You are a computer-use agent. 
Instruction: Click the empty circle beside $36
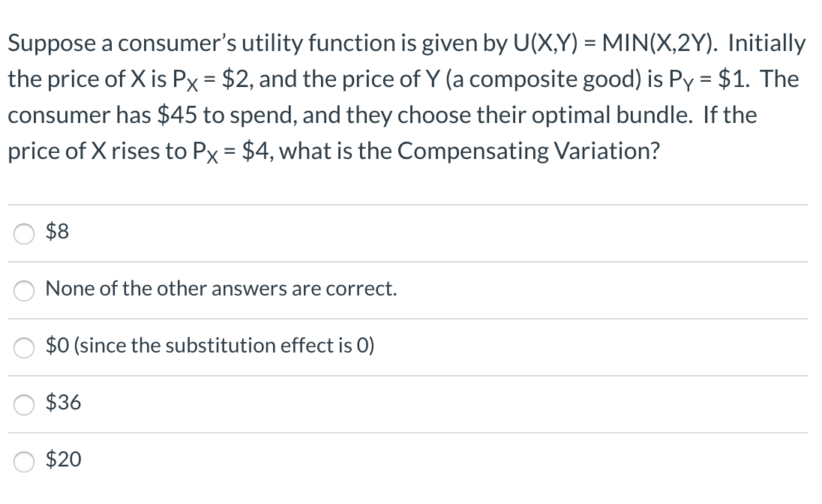23,403
